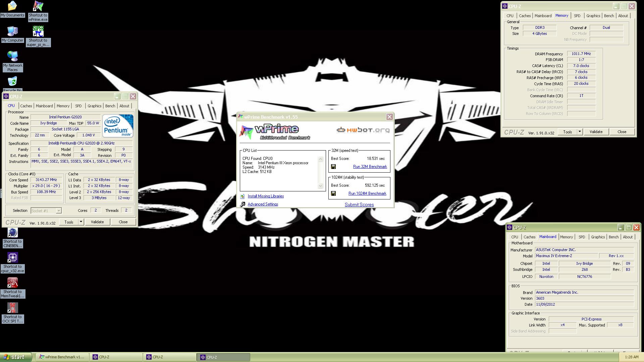644x362 pixels.
Task: Click the CPU-Z icon in the CPU window title bar
Action: pos(6,97)
